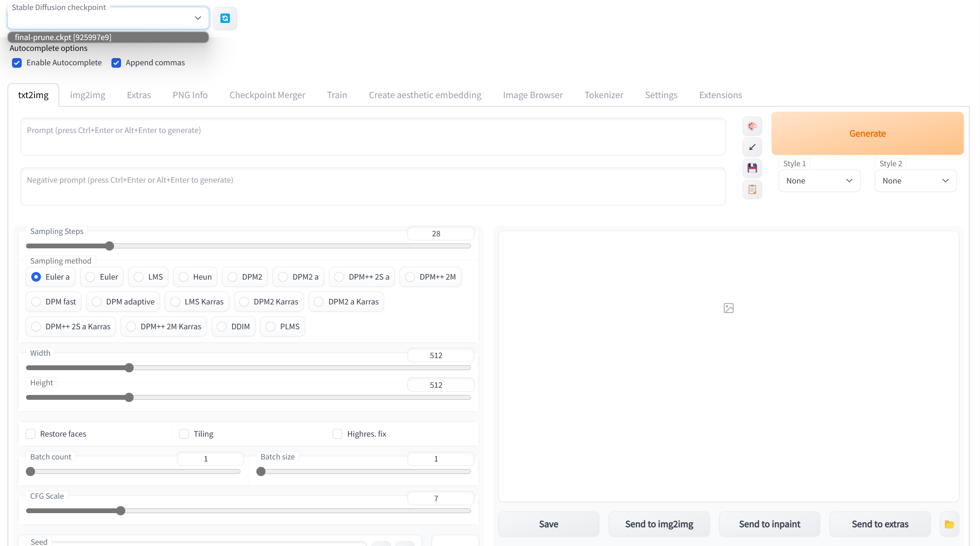Open the Extensions tab
This screenshot has height=546, width=980.
coord(720,95)
